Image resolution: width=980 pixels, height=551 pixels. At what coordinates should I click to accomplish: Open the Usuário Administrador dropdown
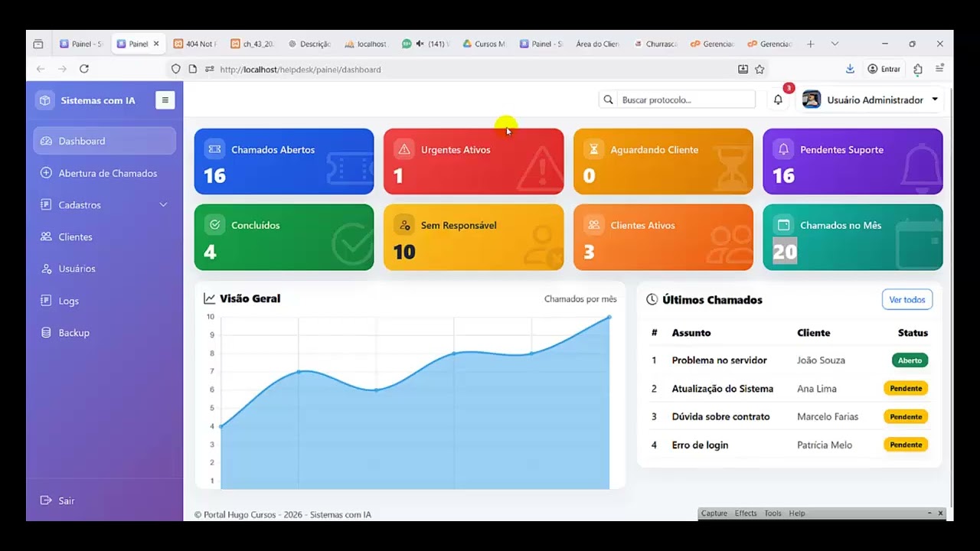871,99
